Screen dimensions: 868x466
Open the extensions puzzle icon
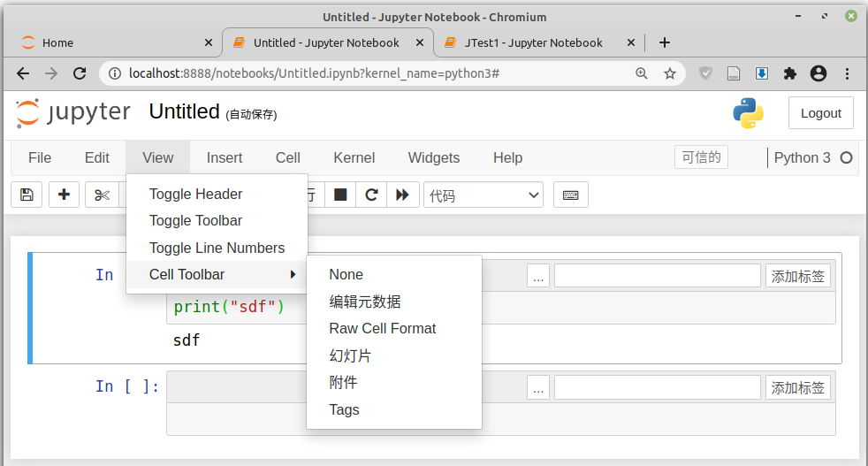coord(790,73)
